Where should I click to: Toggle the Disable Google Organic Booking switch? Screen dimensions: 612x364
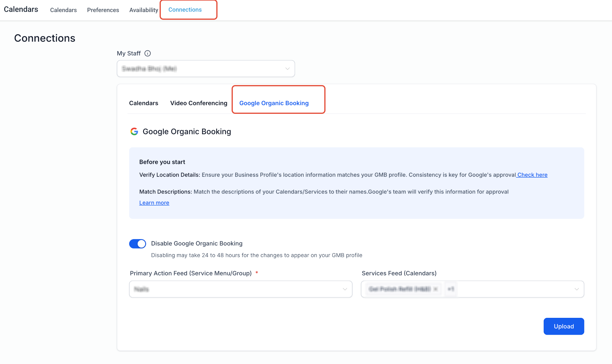[x=138, y=244]
